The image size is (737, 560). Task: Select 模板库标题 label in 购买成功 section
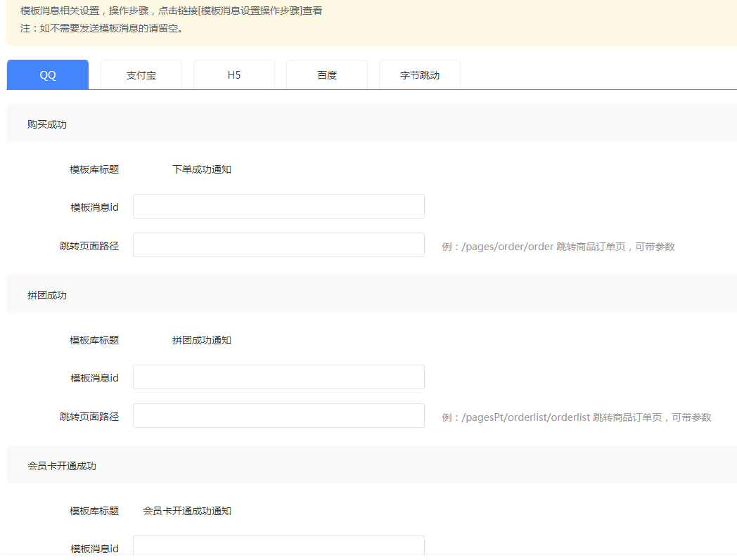tap(94, 169)
